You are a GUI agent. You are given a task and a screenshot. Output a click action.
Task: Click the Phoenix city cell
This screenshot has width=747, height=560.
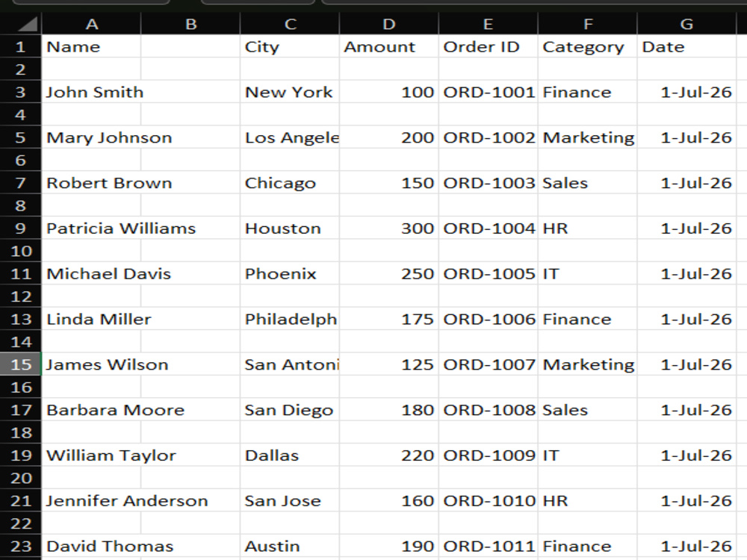pyautogui.click(x=290, y=273)
